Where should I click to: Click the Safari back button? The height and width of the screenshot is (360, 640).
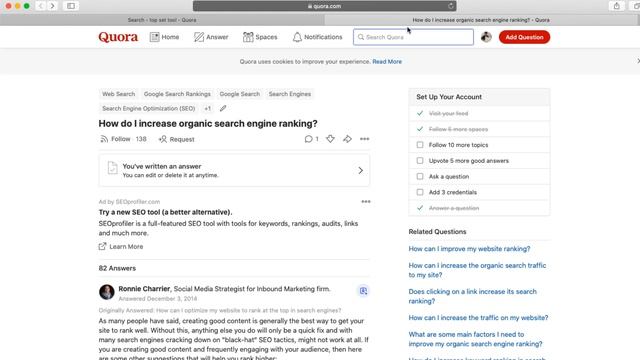tap(41, 6)
